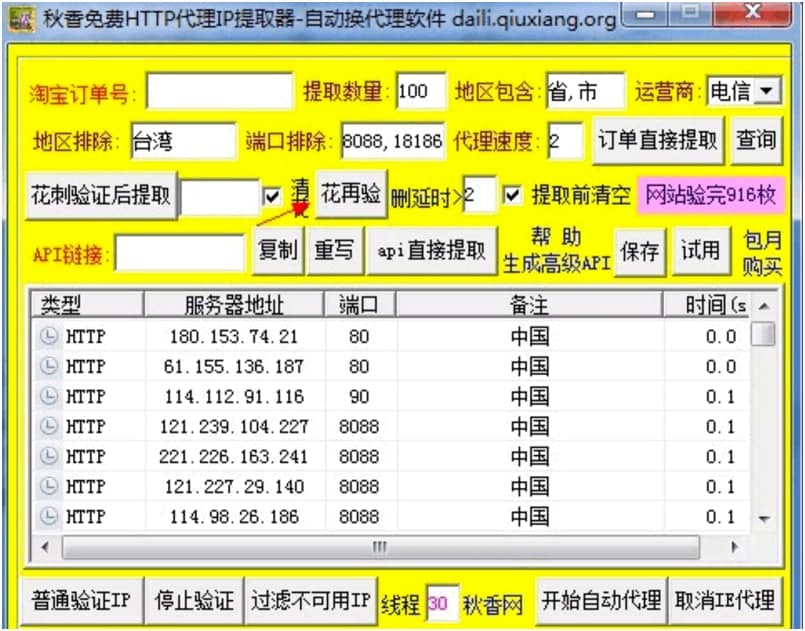The height and width of the screenshot is (631, 805).
Task: Click the 时间 column header
Action: pos(706,305)
